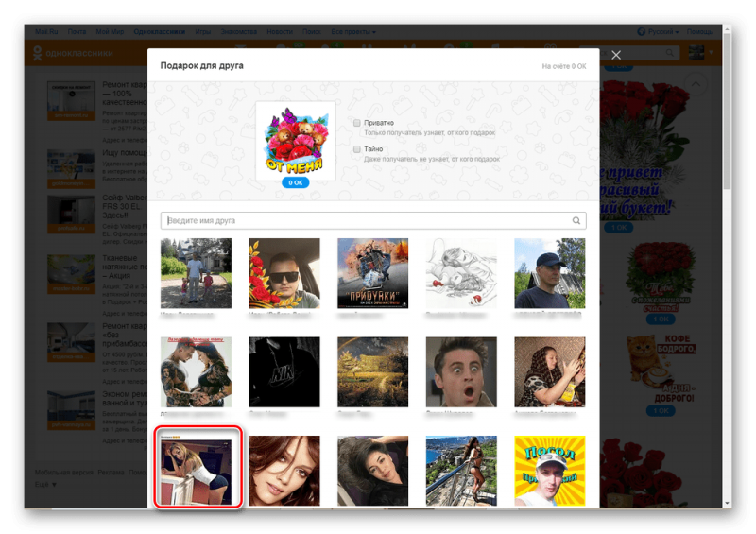Click the Одноклассники logo in the orange header

[x=73, y=53]
